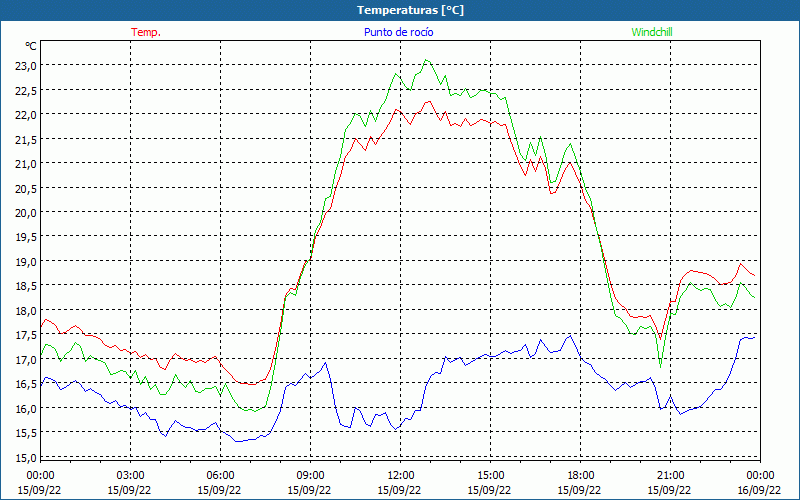Click the 16,0 y-axis value
This screenshot has height=500, width=800.
(x=26, y=409)
